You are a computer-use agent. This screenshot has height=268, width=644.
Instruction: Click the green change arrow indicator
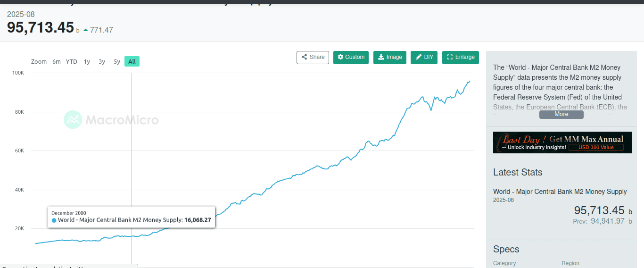(85, 30)
